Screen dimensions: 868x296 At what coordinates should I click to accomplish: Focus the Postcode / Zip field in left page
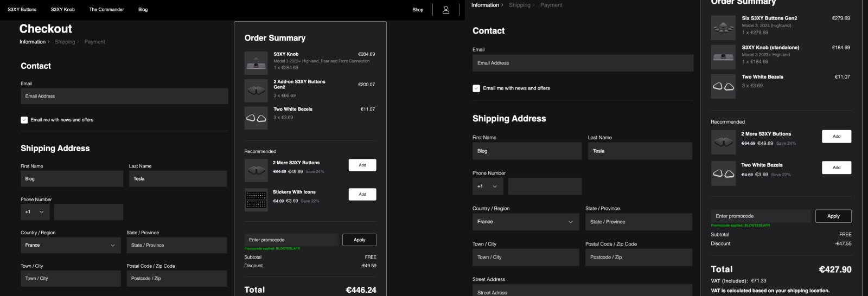point(177,279)
